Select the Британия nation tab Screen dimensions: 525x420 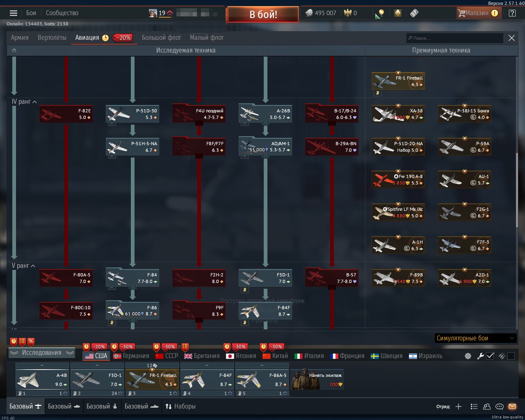pyautogui.click(x=202, y=356)
